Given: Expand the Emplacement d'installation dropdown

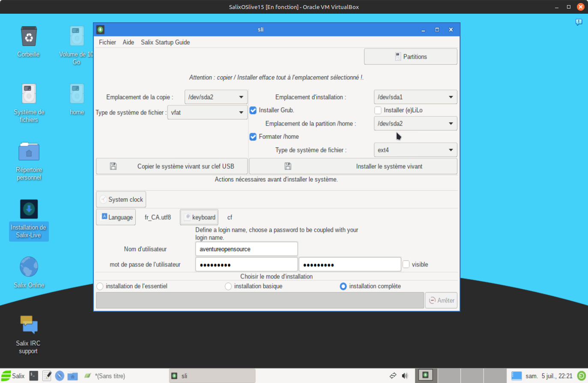Looking at the screenshot, I should pyautogui.click(x=415, y=97).
